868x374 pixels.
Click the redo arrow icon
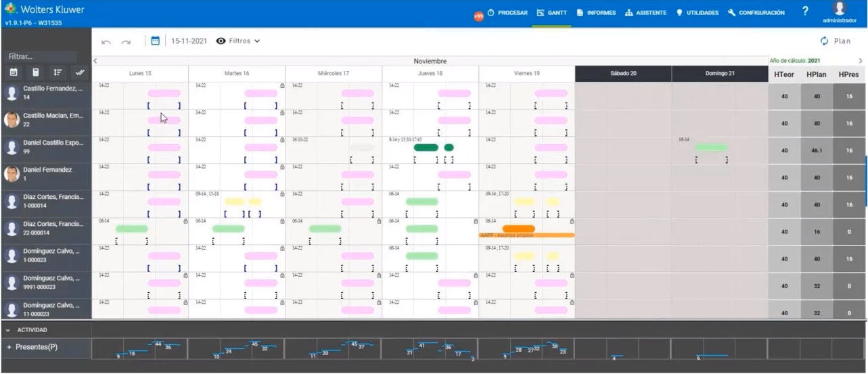126,41
